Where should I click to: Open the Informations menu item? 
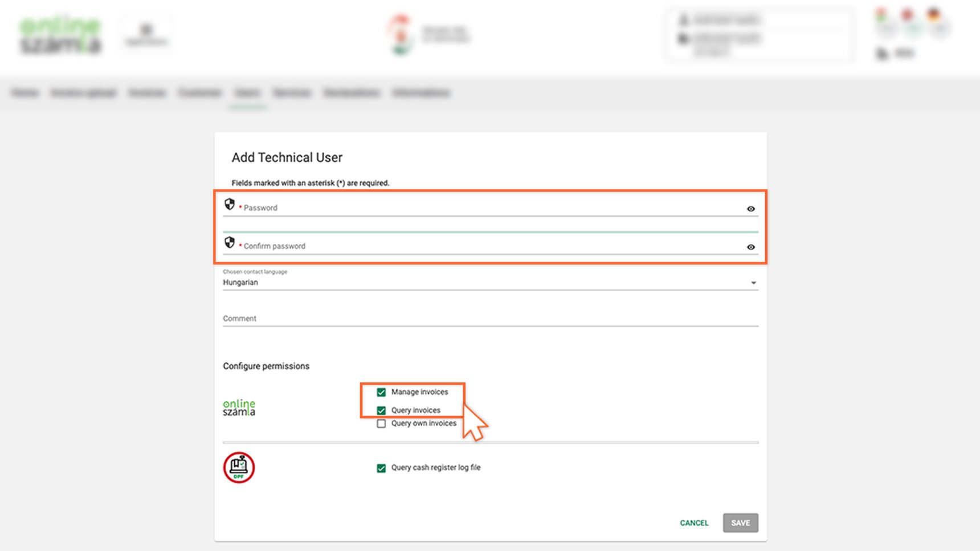coord(421,92)
